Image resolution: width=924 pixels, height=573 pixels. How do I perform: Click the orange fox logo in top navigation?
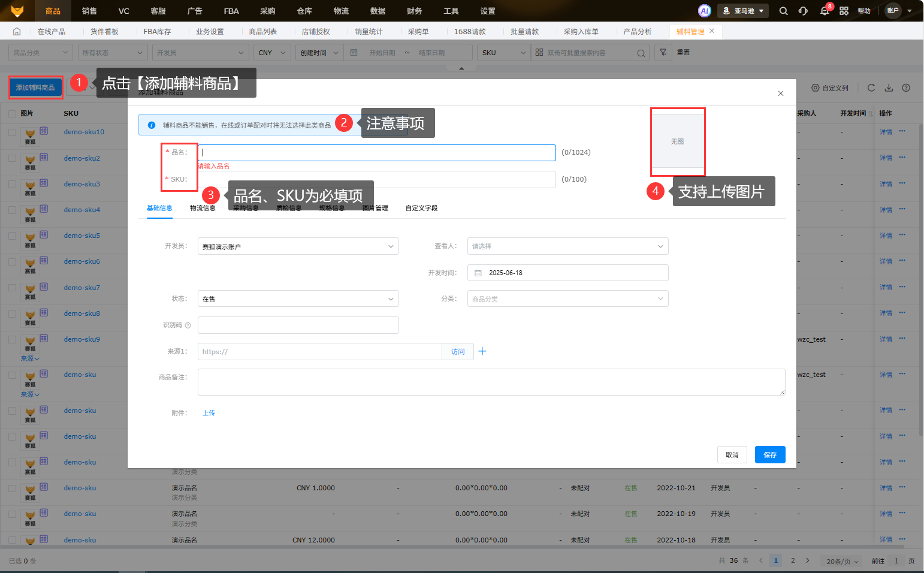[17, 11]
